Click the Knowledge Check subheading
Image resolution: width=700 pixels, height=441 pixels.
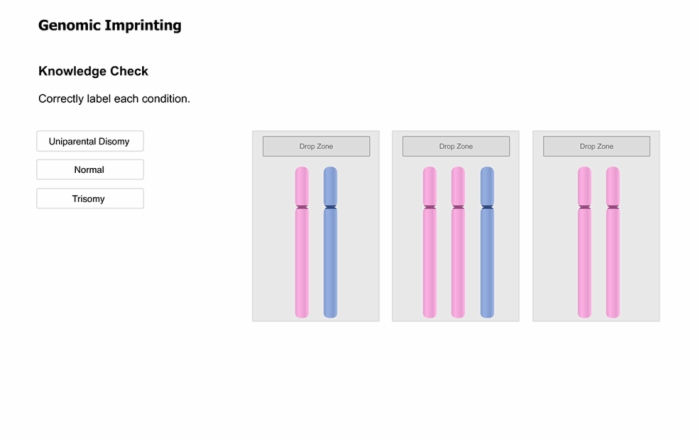pyautogui.click(x=93, y=71)
